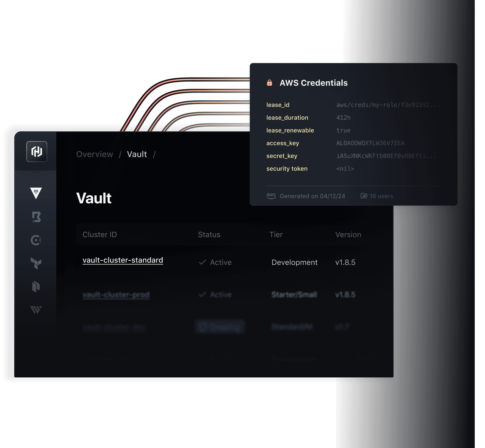Click the HashiCorp logo at sidebar top
The image size is (485, 448).
36,151
